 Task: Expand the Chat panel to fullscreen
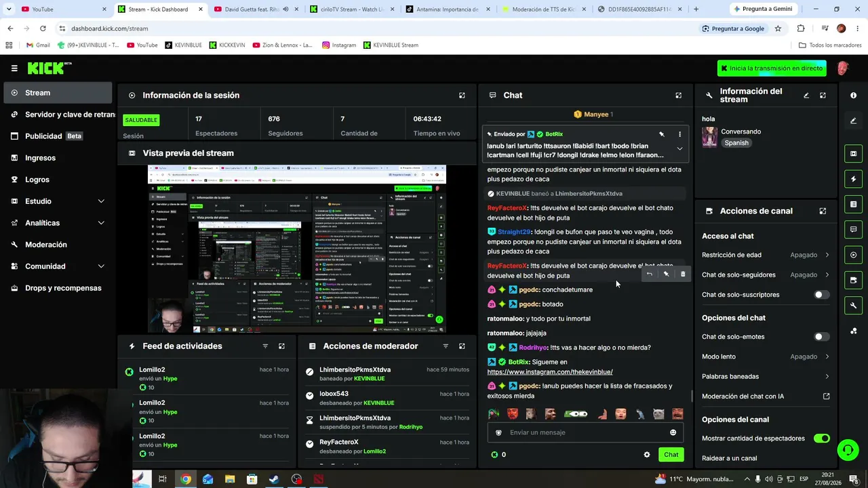pos(678,96)
